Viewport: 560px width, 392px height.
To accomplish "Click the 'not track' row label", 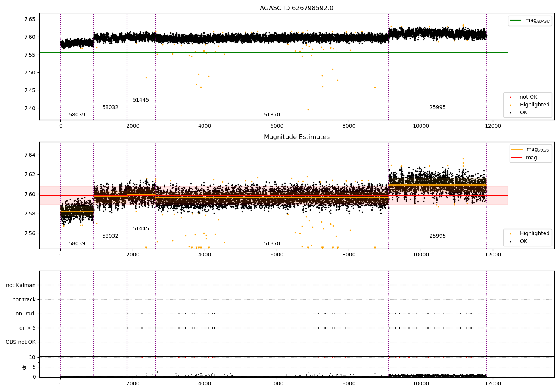I will point(24,299).
